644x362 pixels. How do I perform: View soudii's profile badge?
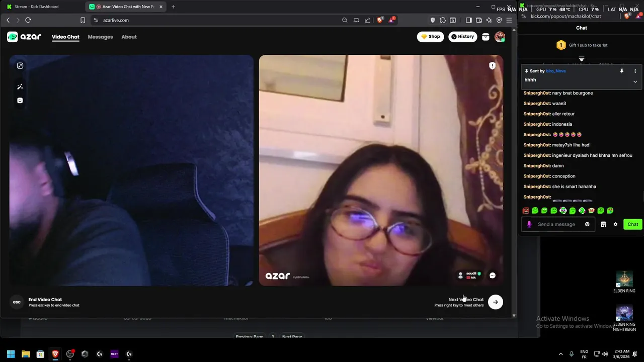[469, 275]
